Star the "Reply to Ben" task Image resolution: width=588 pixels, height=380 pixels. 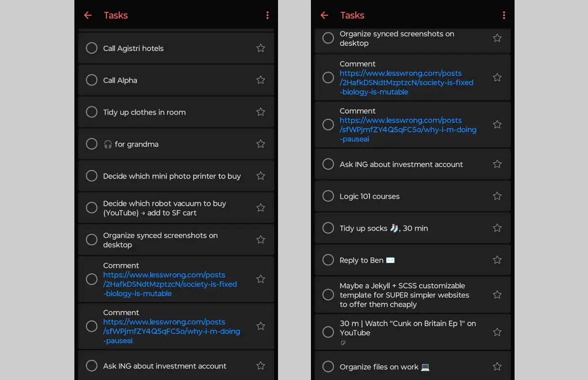pos(497,260)
